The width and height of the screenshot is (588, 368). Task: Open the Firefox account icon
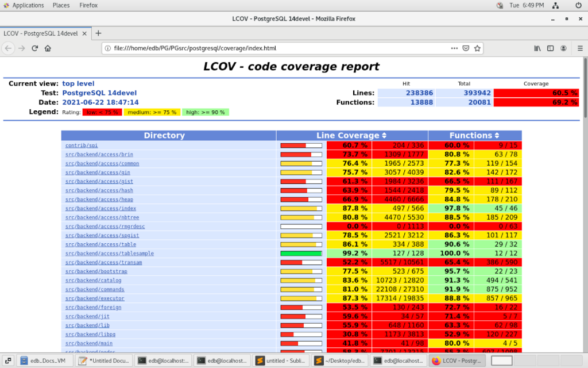[x=564, y=48]
